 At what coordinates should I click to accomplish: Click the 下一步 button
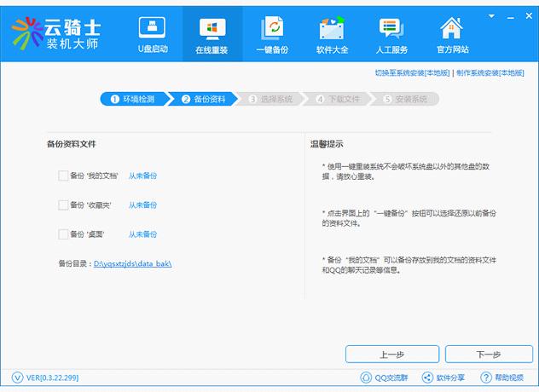click(x=489, y=355)
